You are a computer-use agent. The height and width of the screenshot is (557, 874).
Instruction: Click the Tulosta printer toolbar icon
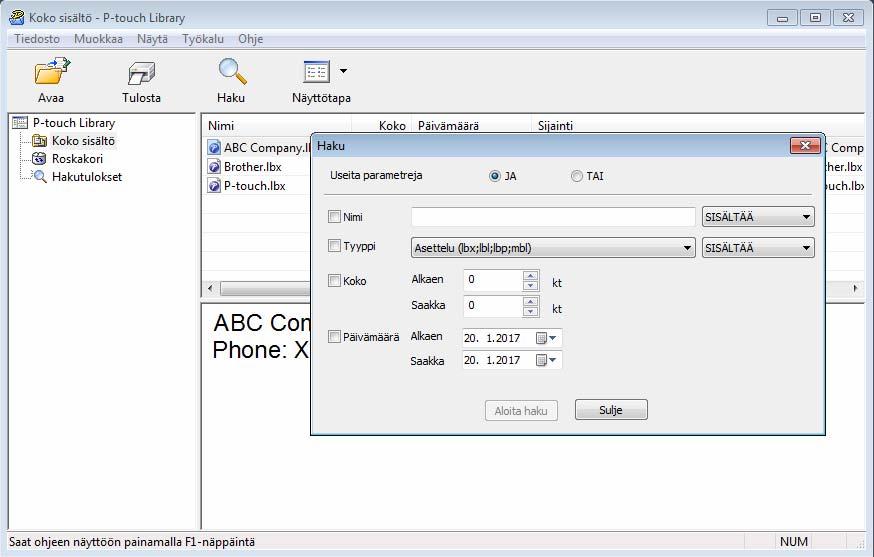(141, 73)
